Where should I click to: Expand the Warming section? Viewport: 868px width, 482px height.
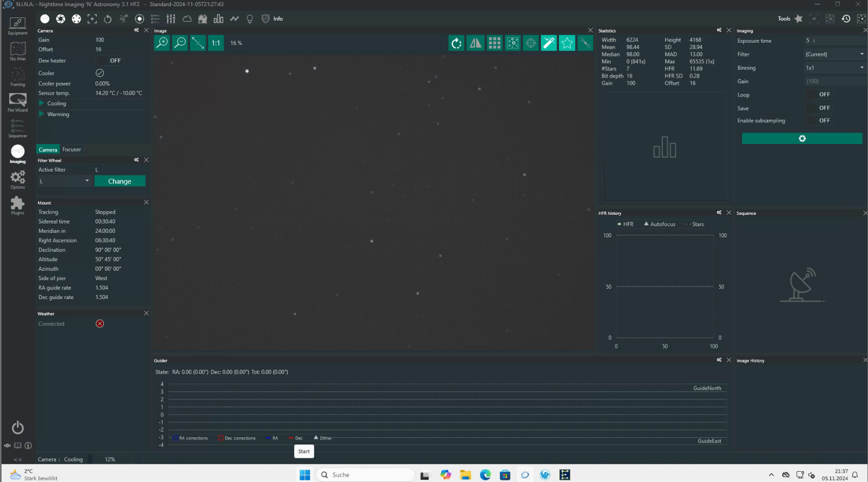pyautogui.click(x=42, y=114)
